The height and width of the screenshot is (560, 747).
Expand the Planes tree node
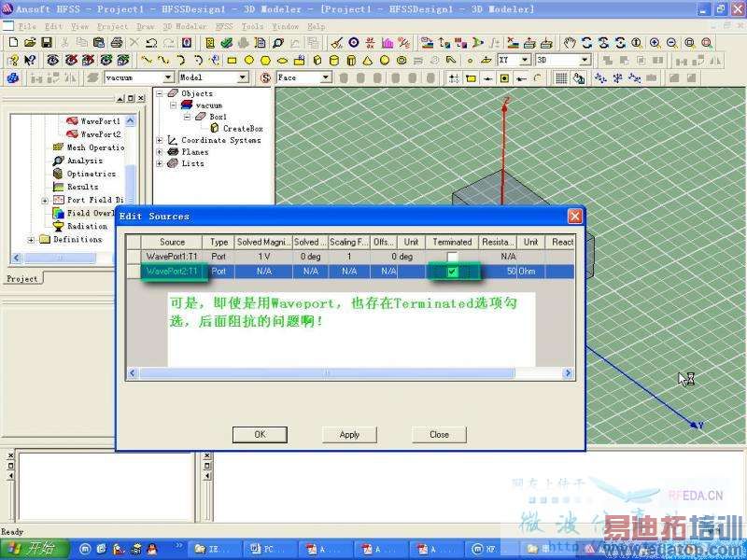160,152
